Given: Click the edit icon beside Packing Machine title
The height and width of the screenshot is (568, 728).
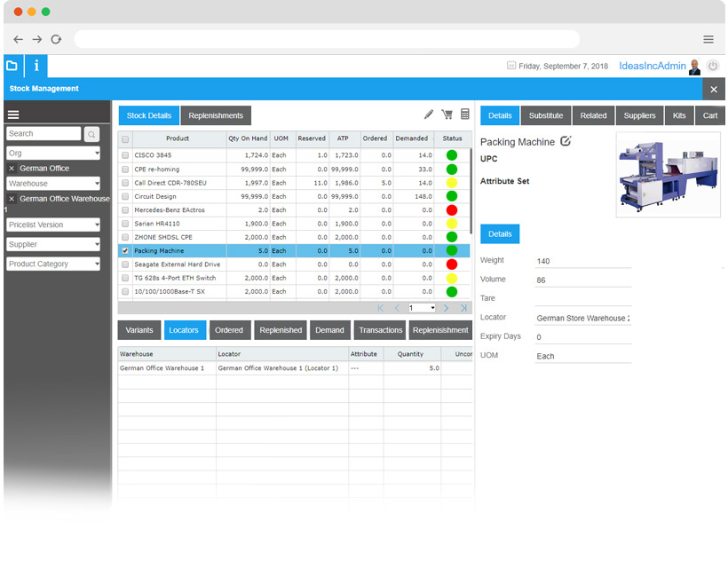Looking at the screenshot, I should click(x=566, y=142).
